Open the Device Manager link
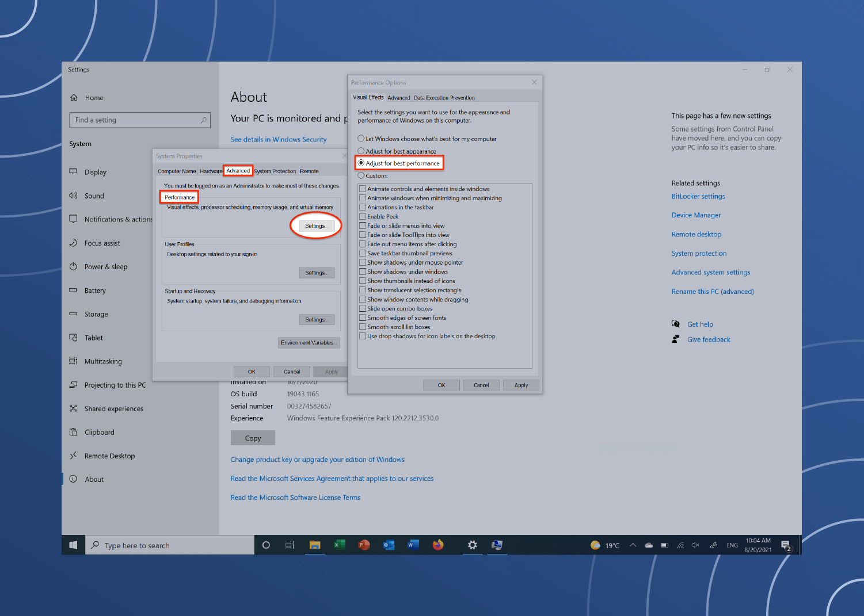This screenshot has height=616, width=864. pyautogui.click(x=696, y=215)
